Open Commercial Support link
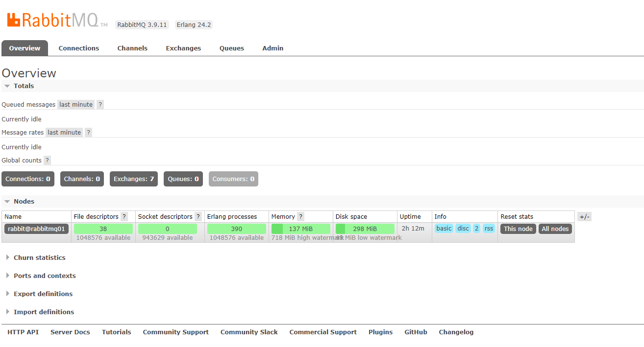 (323, 332)
